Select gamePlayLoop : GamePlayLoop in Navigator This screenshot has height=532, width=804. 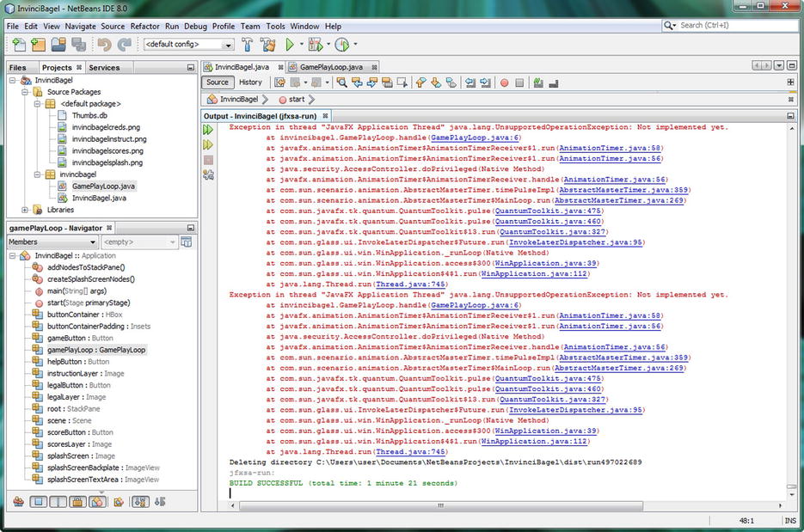[x=96, y=350]
